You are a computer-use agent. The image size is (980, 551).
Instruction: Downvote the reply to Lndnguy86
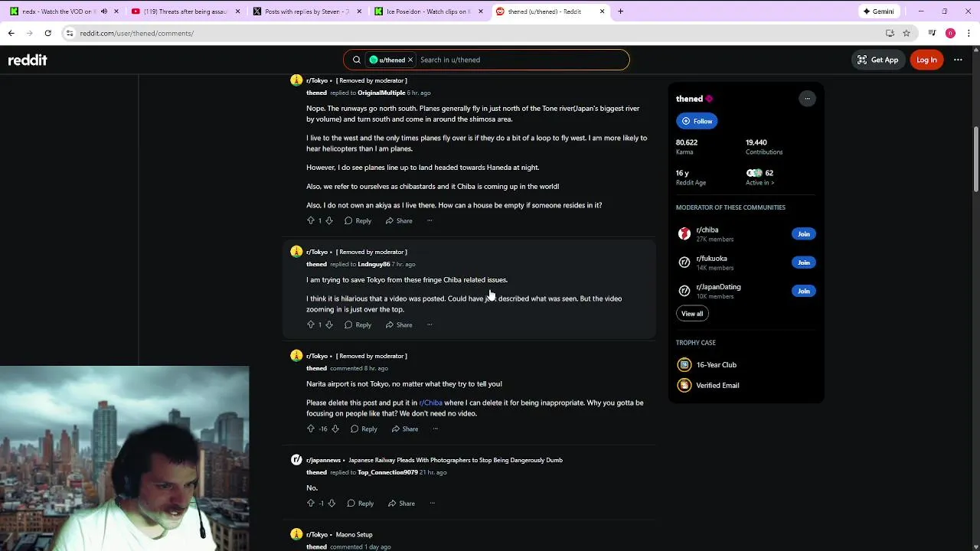(329, 324)
